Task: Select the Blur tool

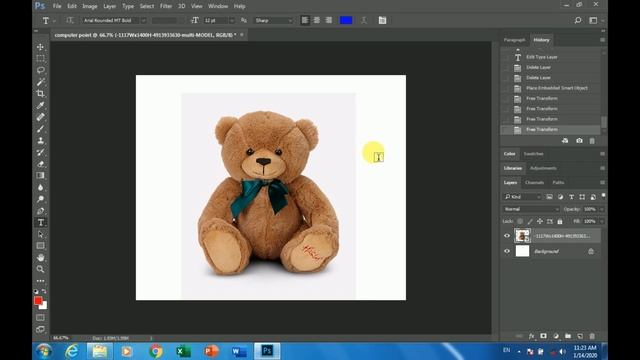Action: [40, 187]
